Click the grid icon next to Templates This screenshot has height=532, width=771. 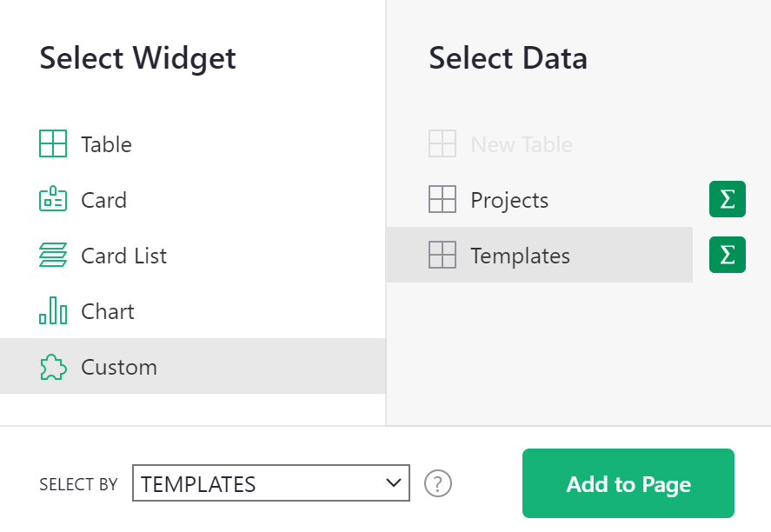coord(443,255)
